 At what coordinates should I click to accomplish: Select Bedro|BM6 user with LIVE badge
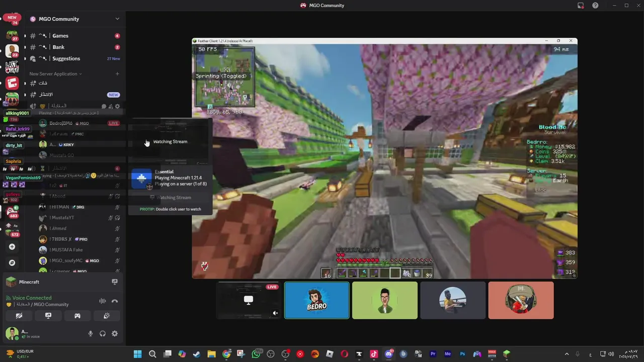tap(79, 123)
